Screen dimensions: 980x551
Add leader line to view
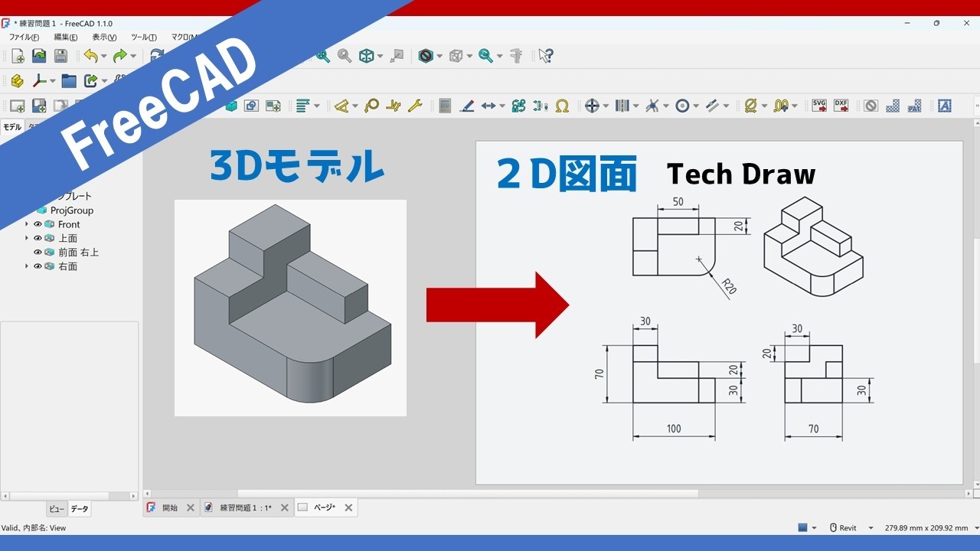coord(467,106)
